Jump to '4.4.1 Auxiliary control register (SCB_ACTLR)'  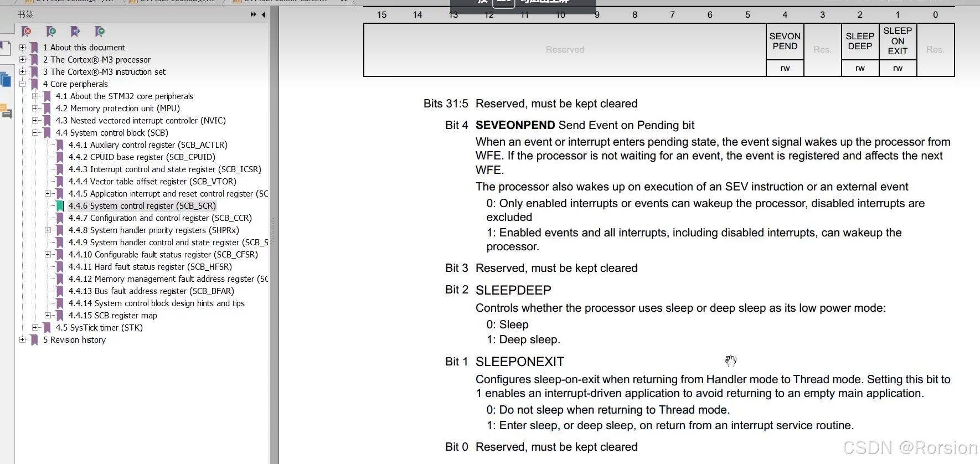click(148, 145)
